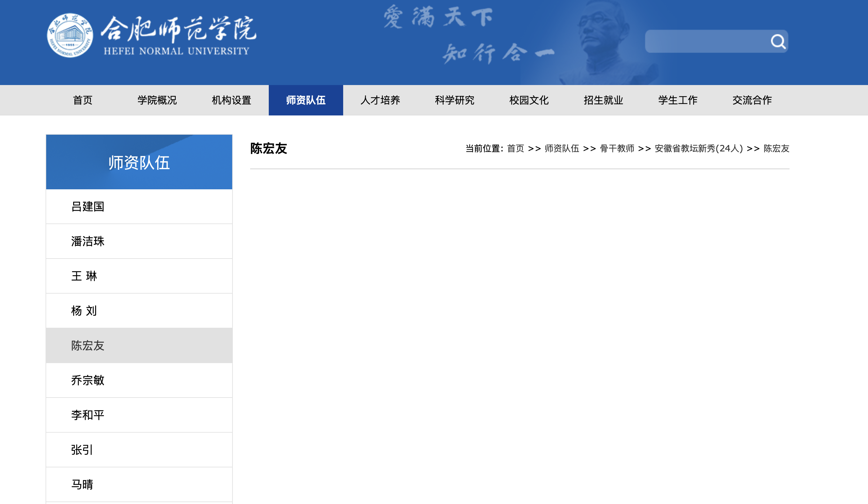
Task: Select the 师资队伍 navigation tab
Action: pos(306,100)
